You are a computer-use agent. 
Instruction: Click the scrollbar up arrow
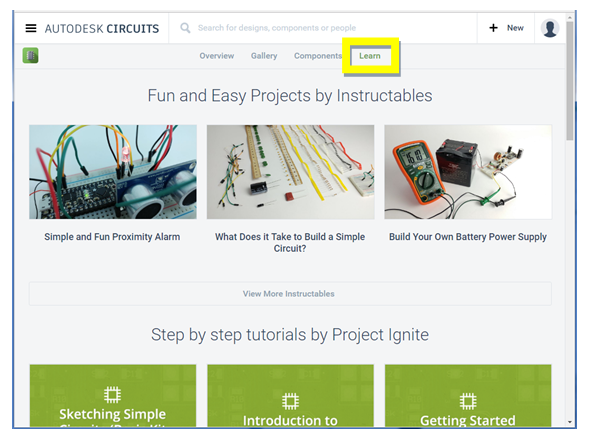point(570,18)
